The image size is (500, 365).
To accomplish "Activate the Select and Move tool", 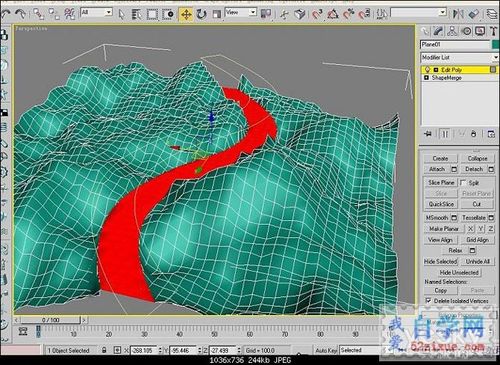I will (x=186, y=14).
